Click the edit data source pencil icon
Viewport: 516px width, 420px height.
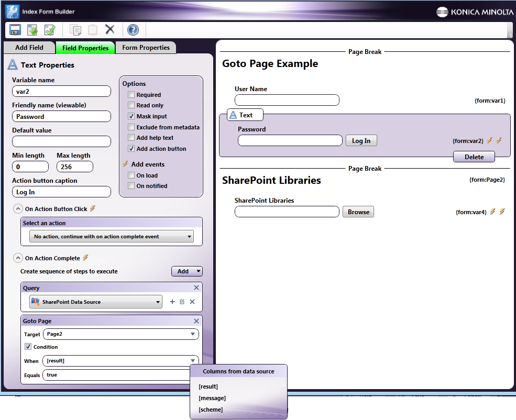point(182,302)
